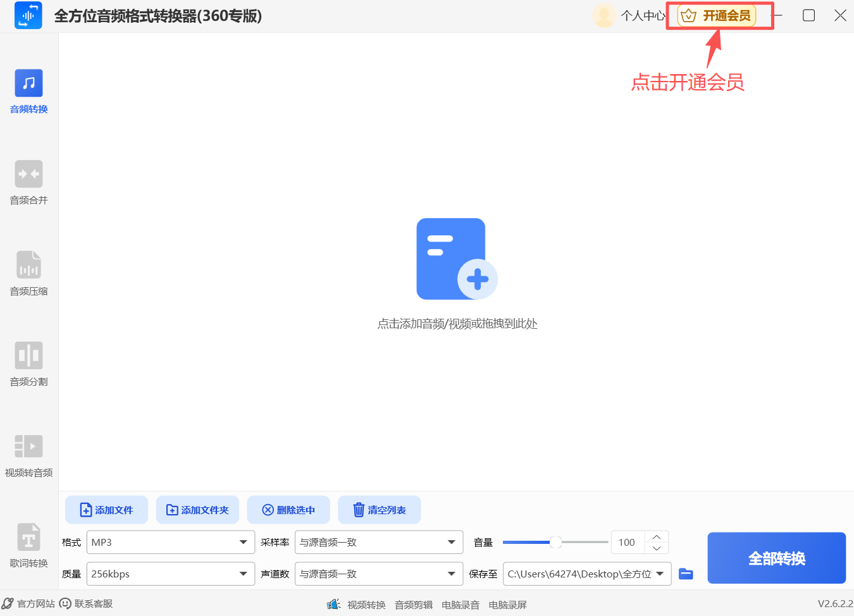Open the 歌词转换 (lyrics convert) feature
The height and width of the screenshot is (616, 854).
coord(28,545)
